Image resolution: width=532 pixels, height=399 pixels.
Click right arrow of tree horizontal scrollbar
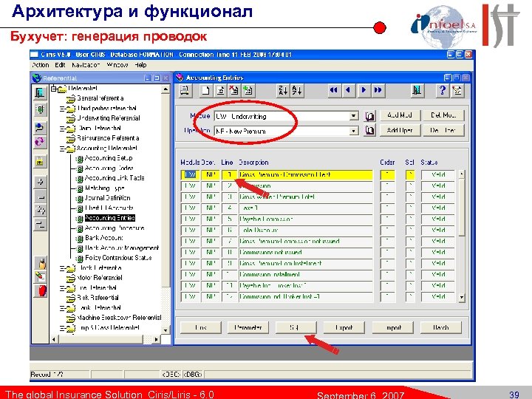[x=155, y=339]
